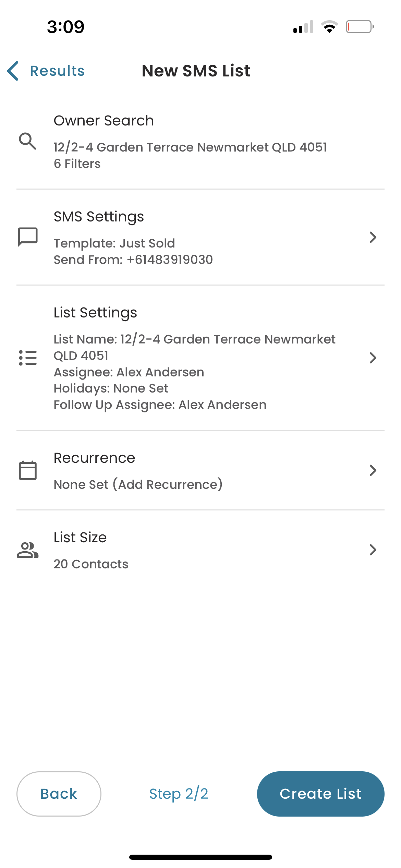The height and width of the screenshot is (868, 401).
Task: Tap the back chevron arrow icon
Action: [13, 71]
